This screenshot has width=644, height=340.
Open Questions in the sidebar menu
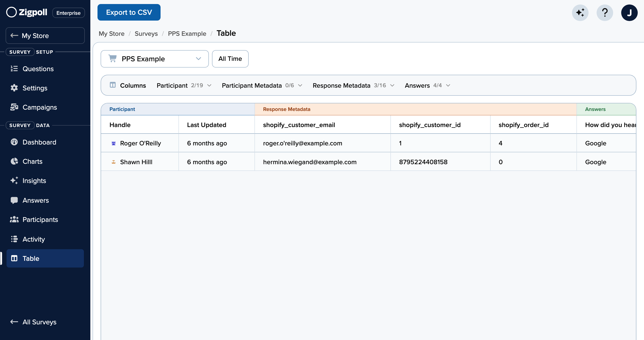click(x=45, y=68)
